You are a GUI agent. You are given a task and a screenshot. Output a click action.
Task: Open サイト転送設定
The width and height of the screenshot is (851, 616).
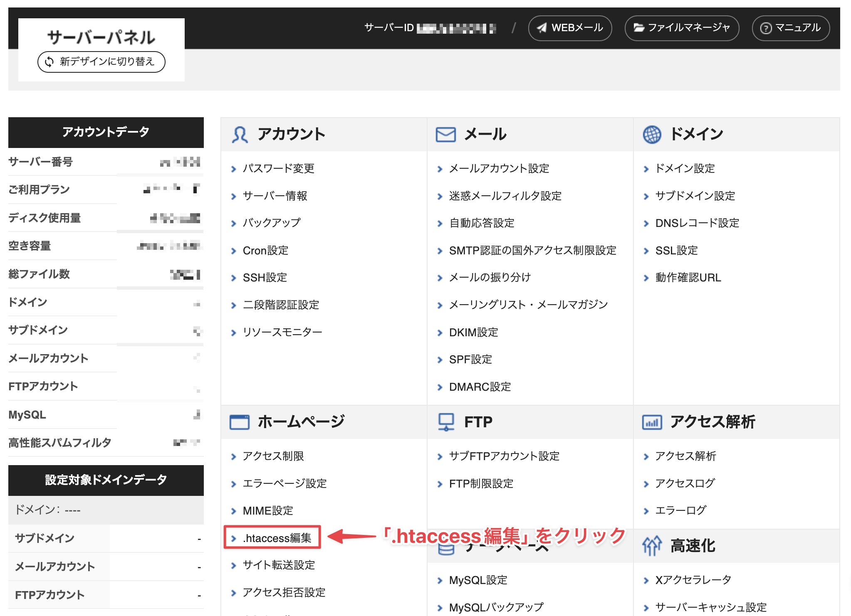(x=279, y=565)
